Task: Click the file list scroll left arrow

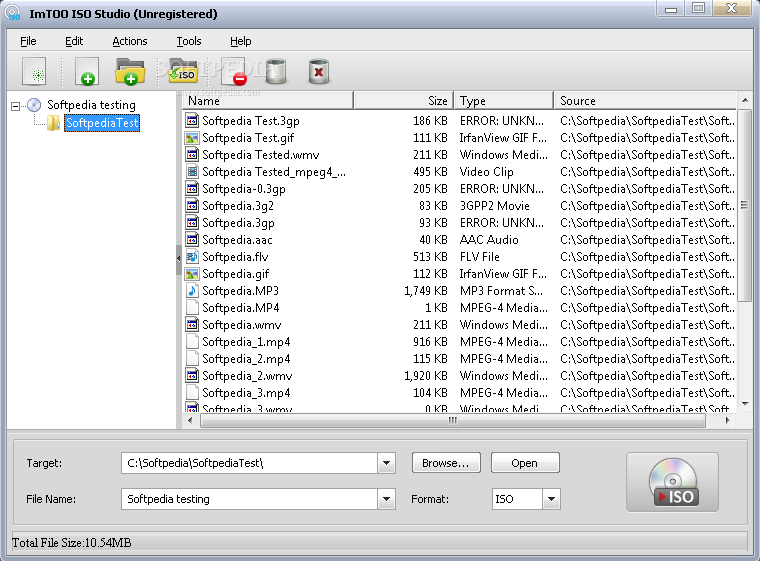Action: [190, 420]
